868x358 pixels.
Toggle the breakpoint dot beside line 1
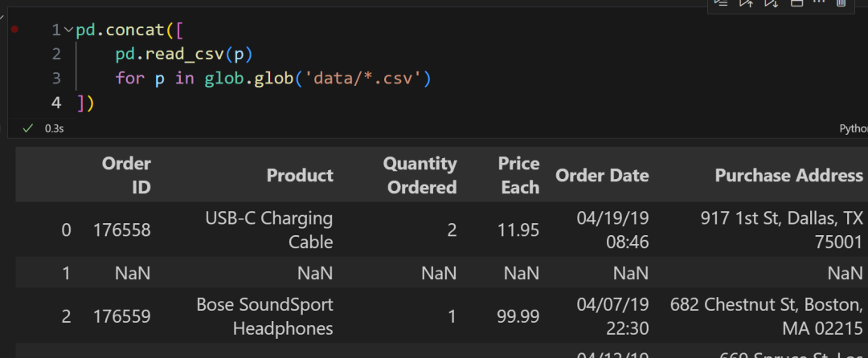[14, 30]
